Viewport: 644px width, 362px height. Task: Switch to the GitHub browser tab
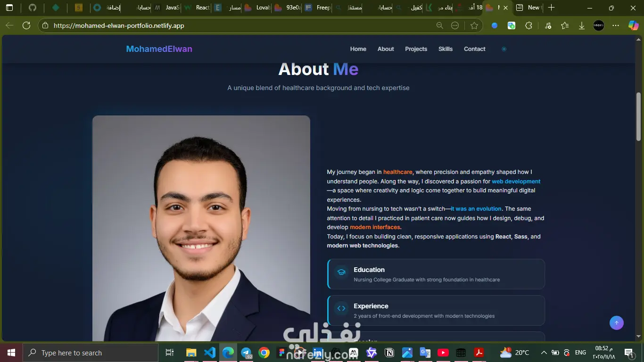32,8
